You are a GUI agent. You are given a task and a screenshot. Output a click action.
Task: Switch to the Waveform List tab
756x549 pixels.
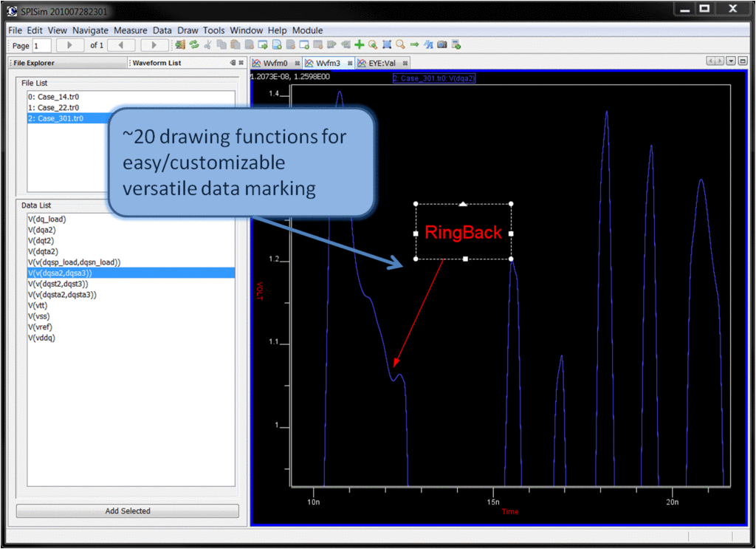tap(157, 63)
